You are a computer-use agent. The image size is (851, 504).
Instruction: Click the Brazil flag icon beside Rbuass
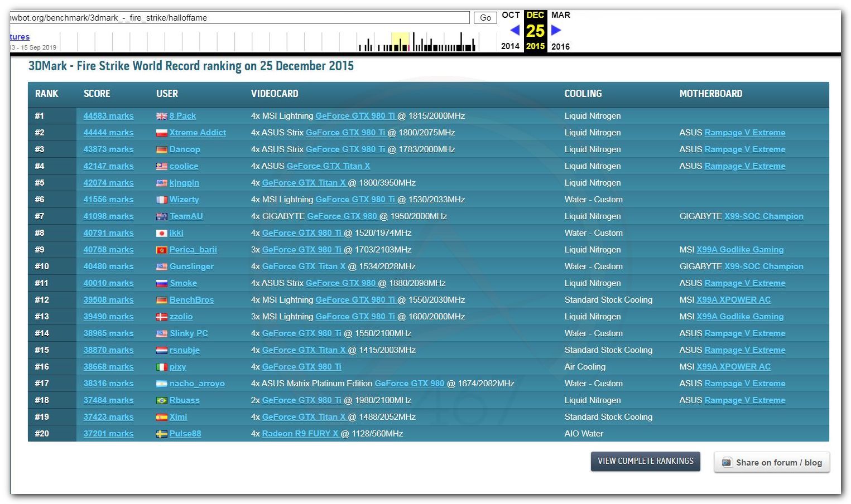point(161,400)
